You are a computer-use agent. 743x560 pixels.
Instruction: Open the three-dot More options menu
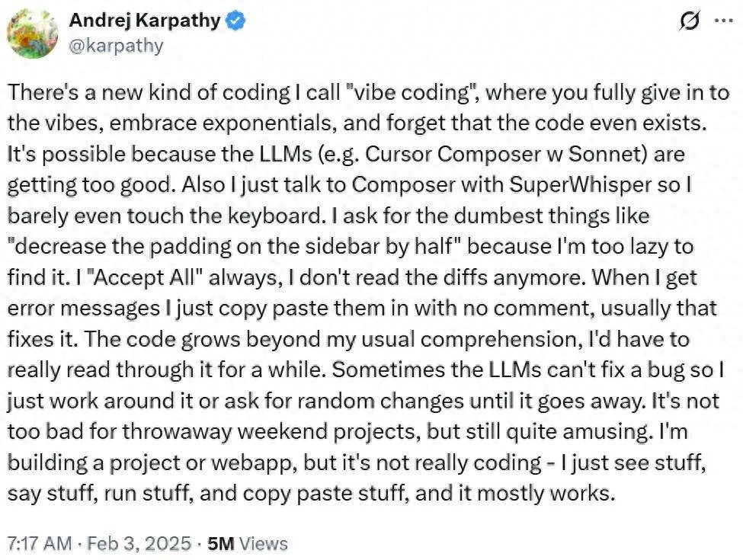point(722,21)
